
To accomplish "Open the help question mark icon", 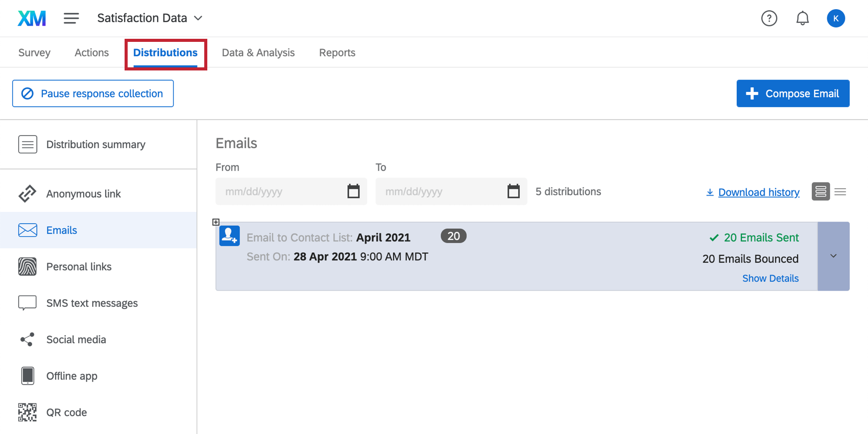I will tap(769, 18).
